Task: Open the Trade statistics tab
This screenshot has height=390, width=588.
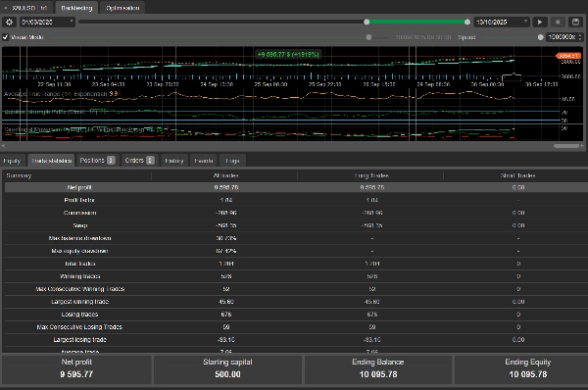Action: click(x=51, y=161)
